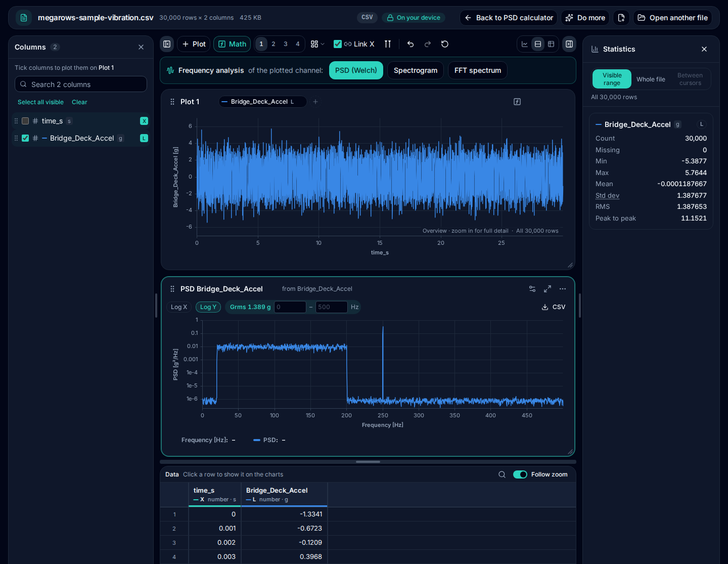The image size is (728, 564).
Task: Go back to PSD calculator
Action: [509, 18]
